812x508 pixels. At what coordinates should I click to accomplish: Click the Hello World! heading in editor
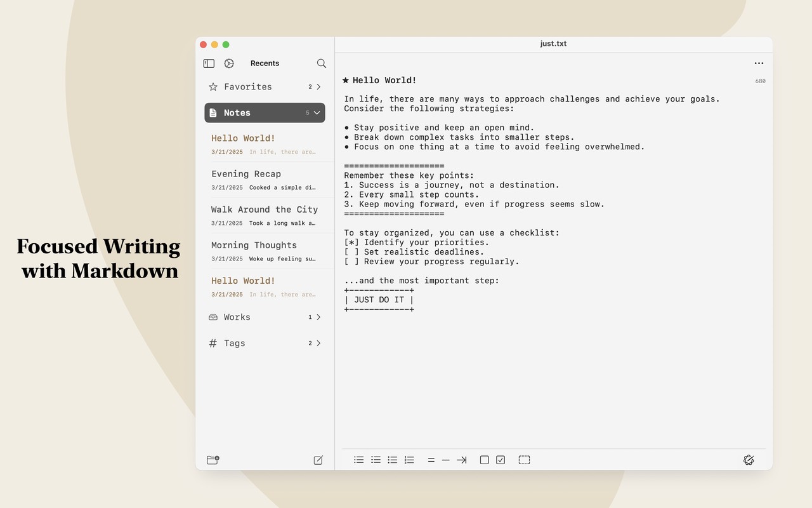click(384, 80)
